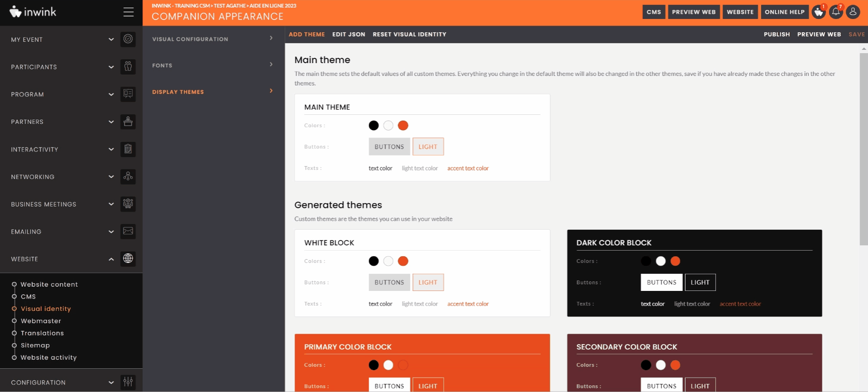The height and width of the screenshot is (392, 868).
Task: Open the Interactivity clipboard icon
Action: click(128, 149)
